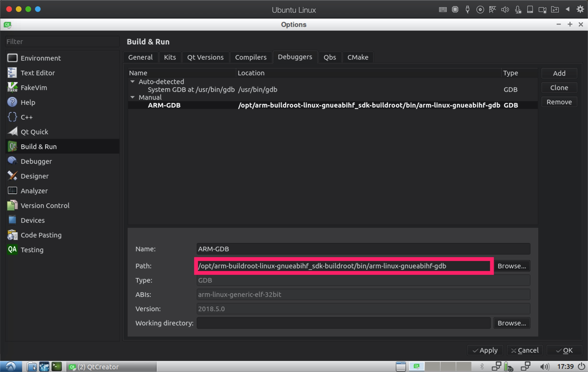Click the Version 2018.5.0 field
The height and width of the screenshot is (372, 588).
[x=363, y=309]
